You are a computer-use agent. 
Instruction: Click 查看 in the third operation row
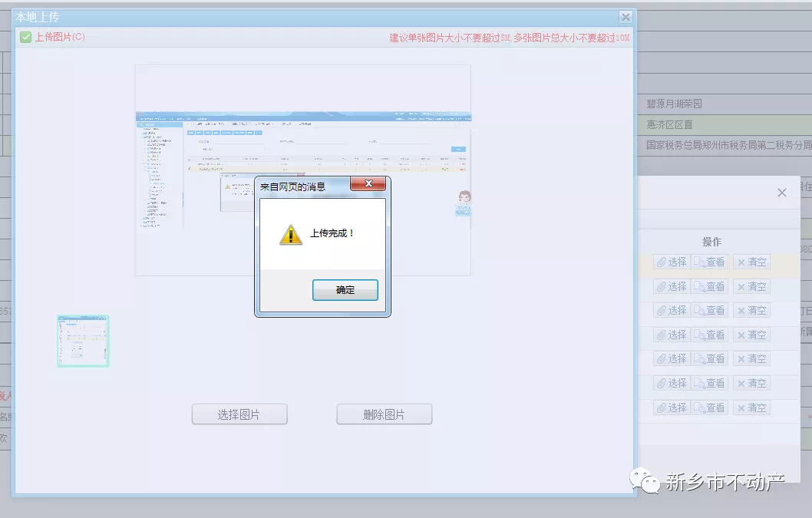pos(709,310)
